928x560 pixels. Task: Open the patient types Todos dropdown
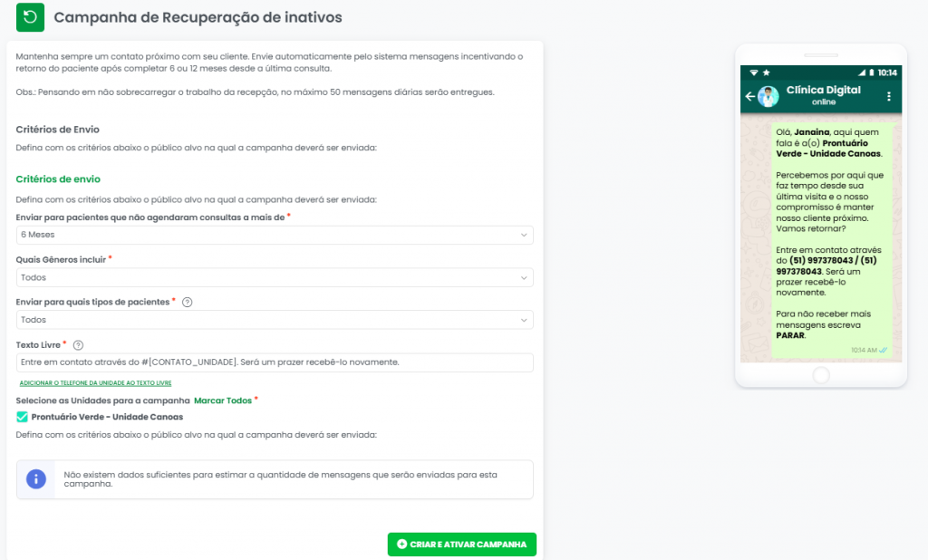[x=275, y=320]
